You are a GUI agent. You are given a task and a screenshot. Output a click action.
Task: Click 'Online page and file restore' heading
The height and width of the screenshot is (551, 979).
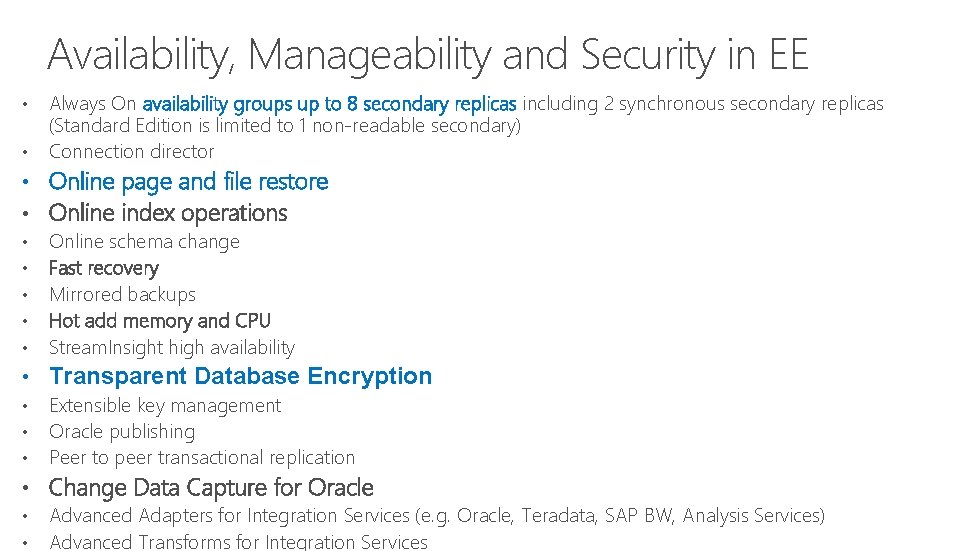point(188,182)
